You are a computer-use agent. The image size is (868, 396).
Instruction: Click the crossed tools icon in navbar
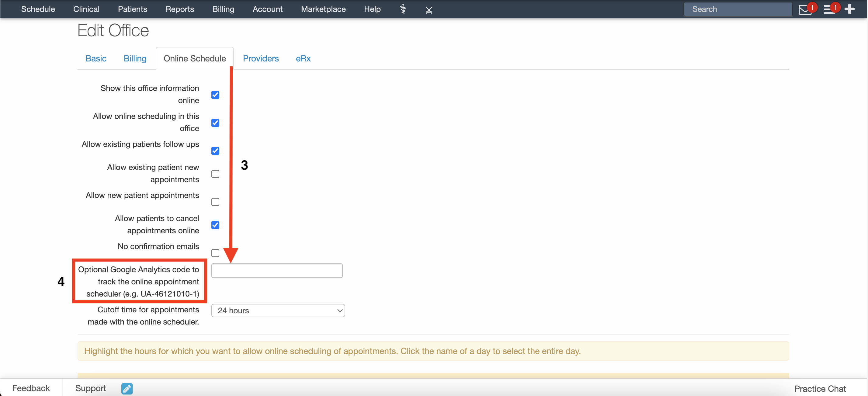429,10
